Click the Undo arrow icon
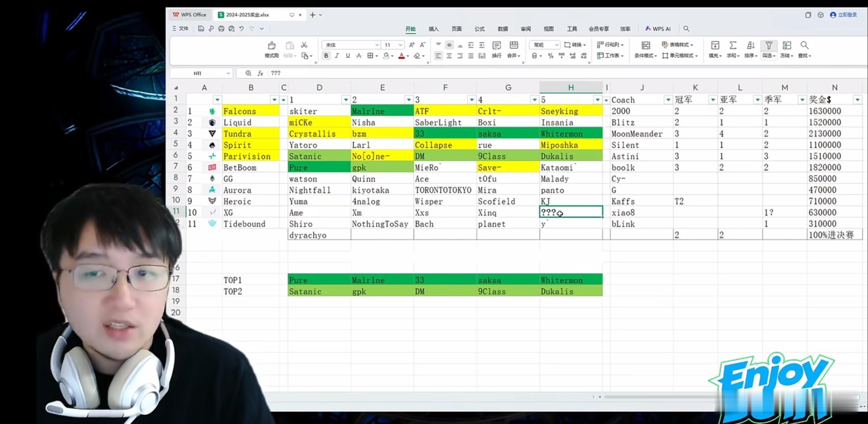The image size is (868, 424). pos(242,29)
